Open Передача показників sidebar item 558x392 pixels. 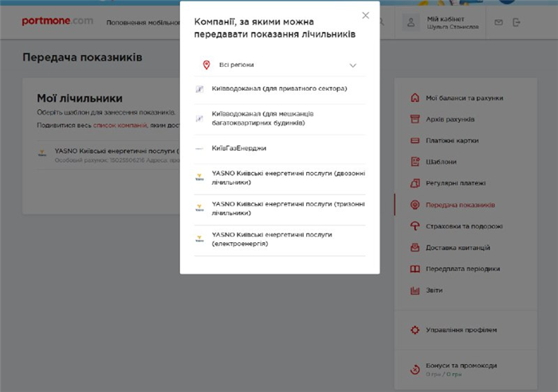point(461,205)
